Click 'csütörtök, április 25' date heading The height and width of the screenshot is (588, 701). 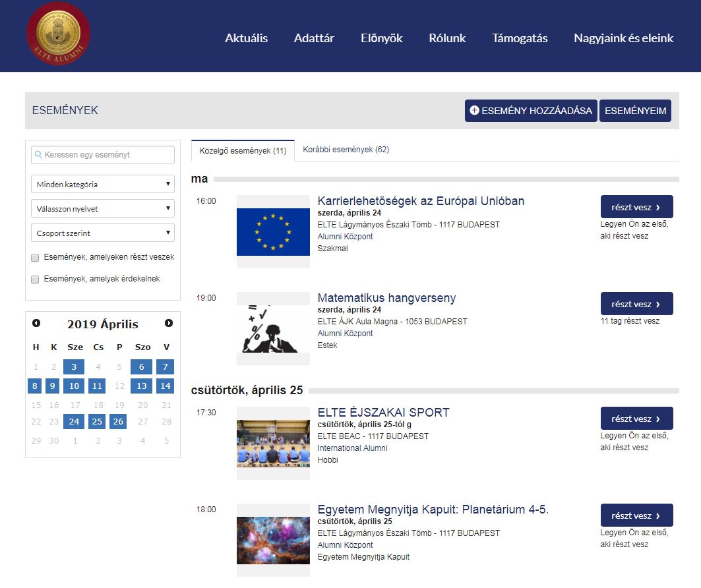pos(247,390)
